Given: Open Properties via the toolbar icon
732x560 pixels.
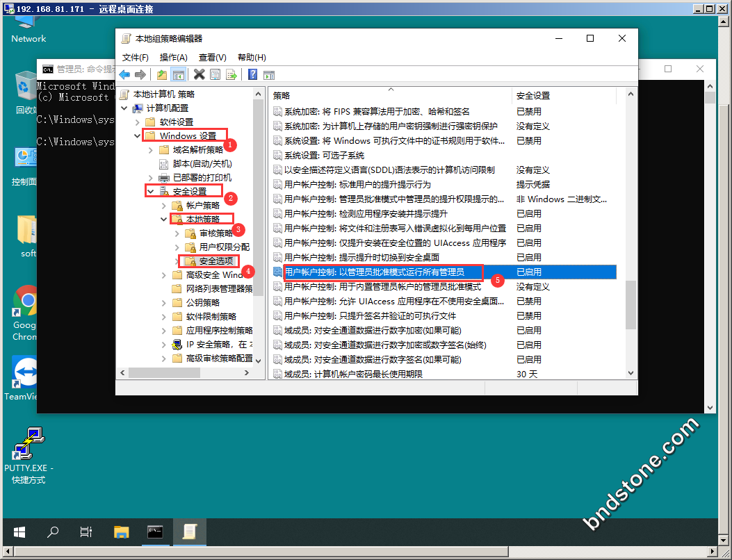Looking at the screenshot, I should point(215,75).
